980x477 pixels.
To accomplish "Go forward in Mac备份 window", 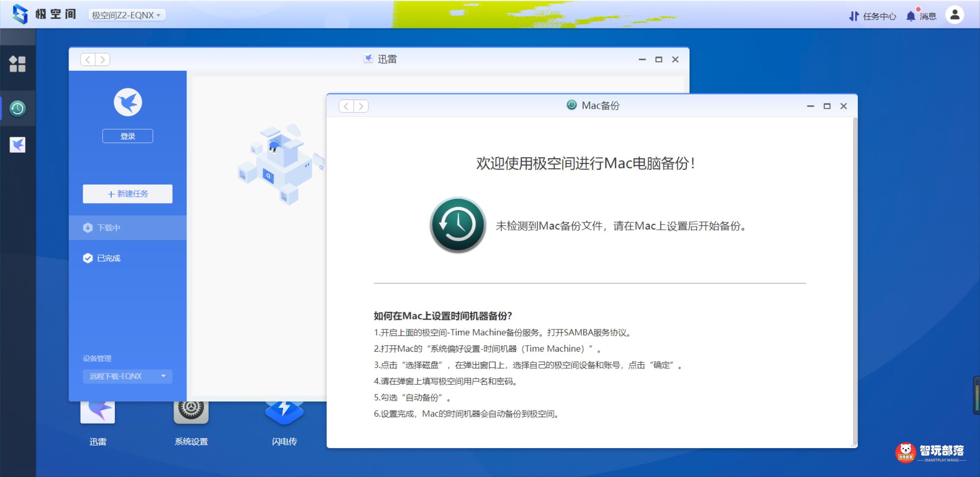I will pyautogui.click(x=361, y=106).
